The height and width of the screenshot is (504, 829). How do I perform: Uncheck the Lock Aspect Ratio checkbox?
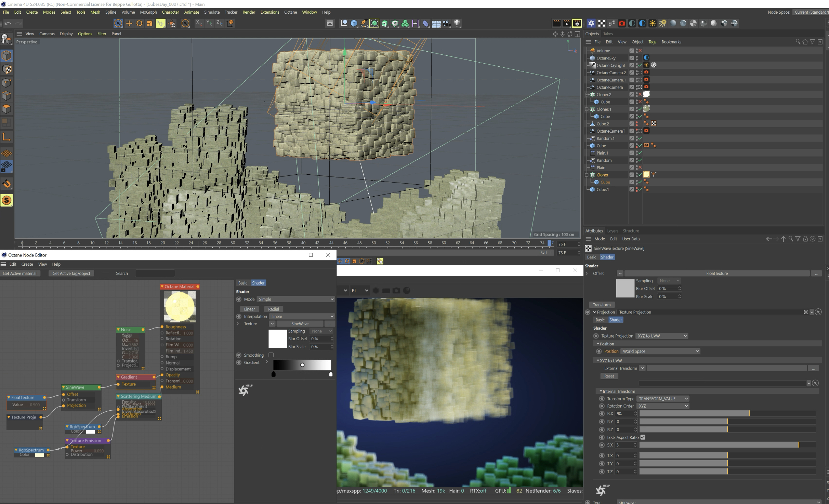pyautogui.click(x=643, y=437)
